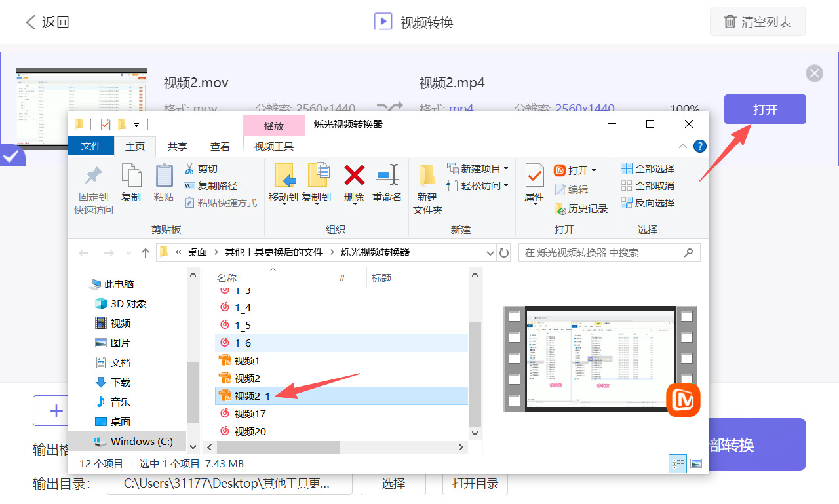Refresh the Explorer address bar
Image resolution: width=839 pixels, height=504 pixels.
click(504, 252)
